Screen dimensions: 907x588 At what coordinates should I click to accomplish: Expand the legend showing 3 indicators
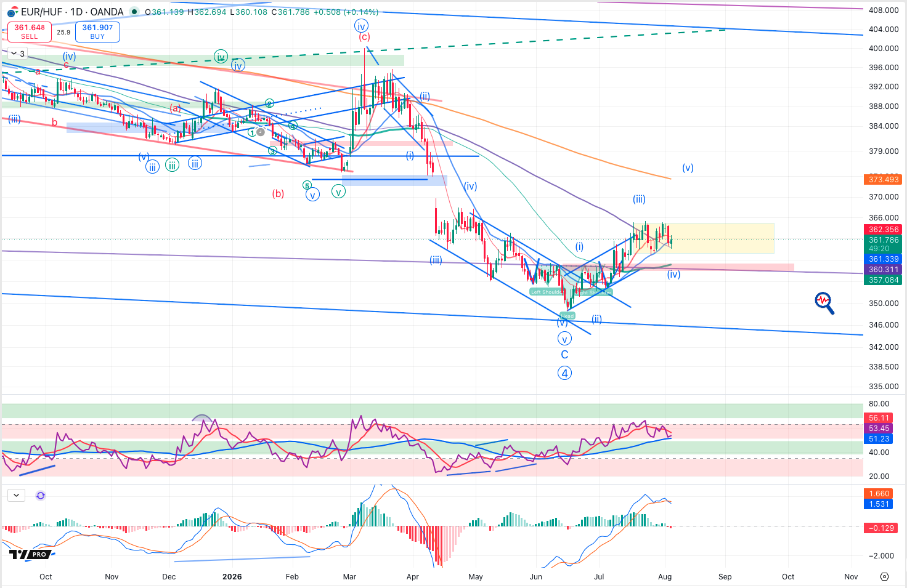(x=17, y=54)
